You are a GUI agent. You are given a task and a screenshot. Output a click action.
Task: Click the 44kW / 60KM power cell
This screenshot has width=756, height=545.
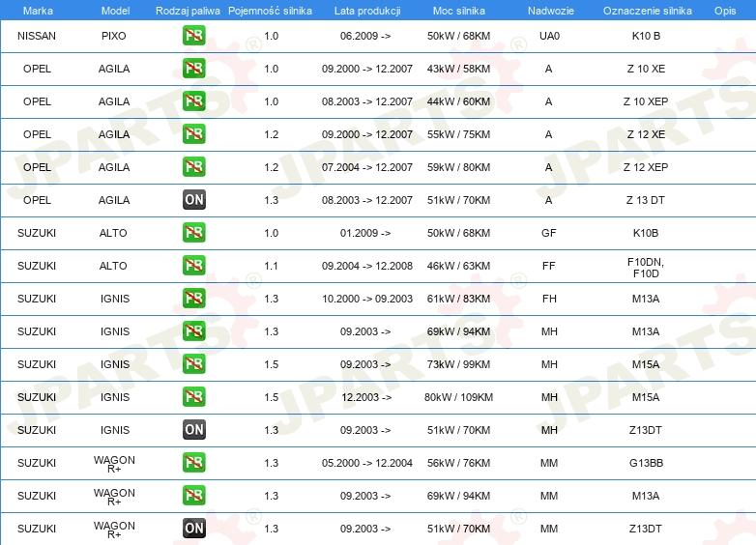click(x=458, y=101)
